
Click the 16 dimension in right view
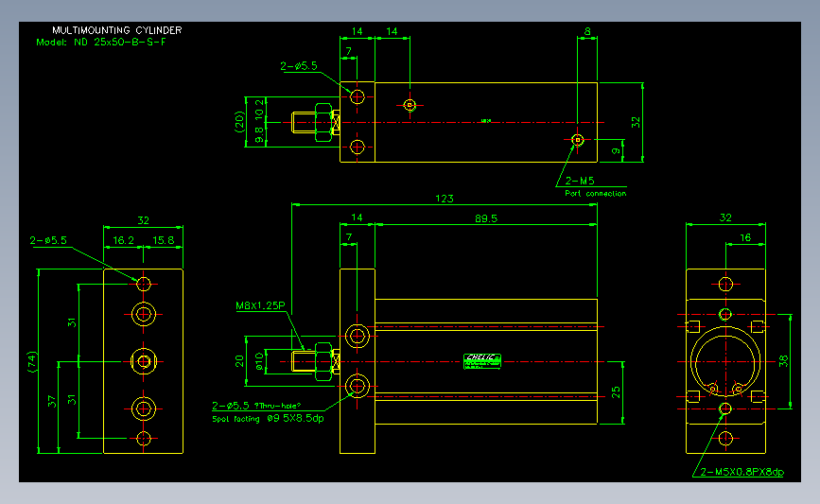click(745, 238)
